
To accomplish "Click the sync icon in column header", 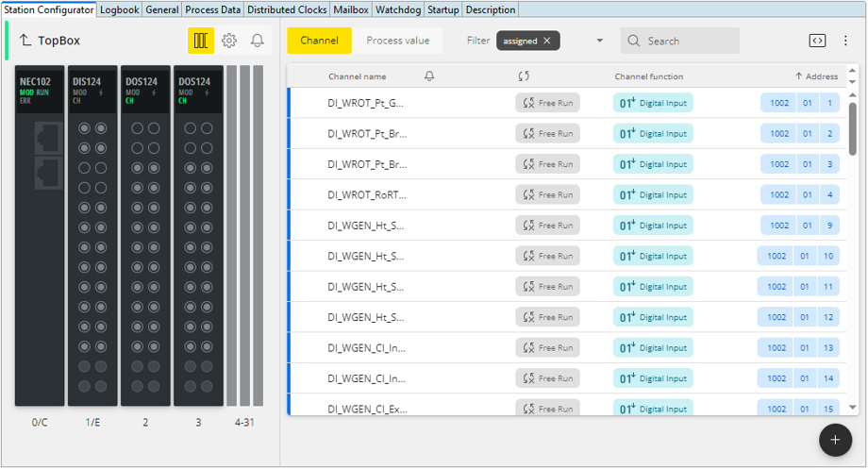I will (524, 76).
